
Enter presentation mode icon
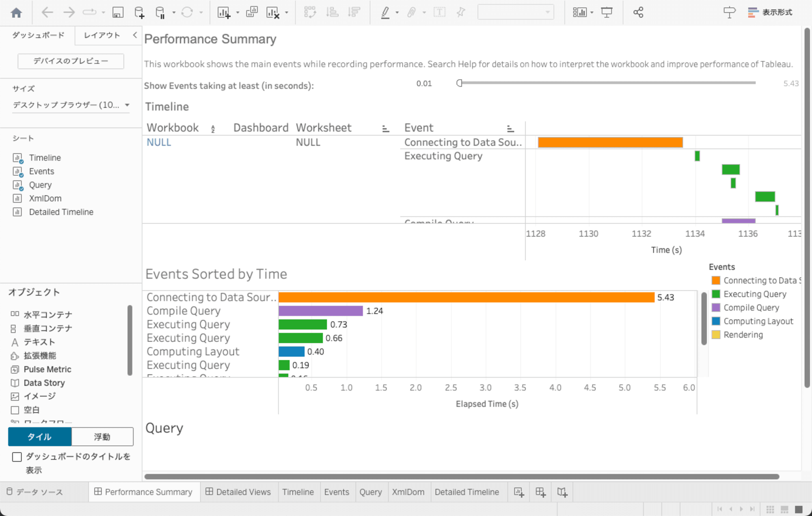(x=607, y=13)
